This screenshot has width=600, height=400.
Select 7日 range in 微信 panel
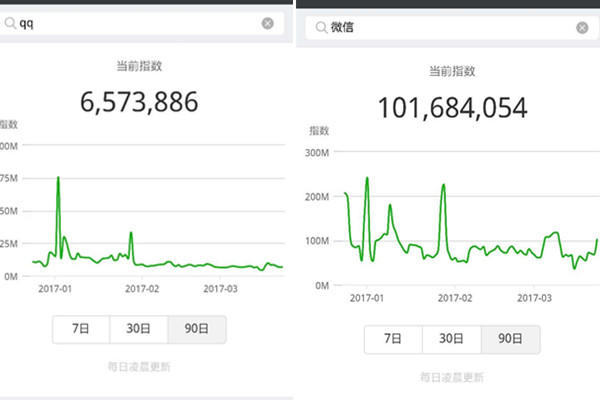(393, 339)
